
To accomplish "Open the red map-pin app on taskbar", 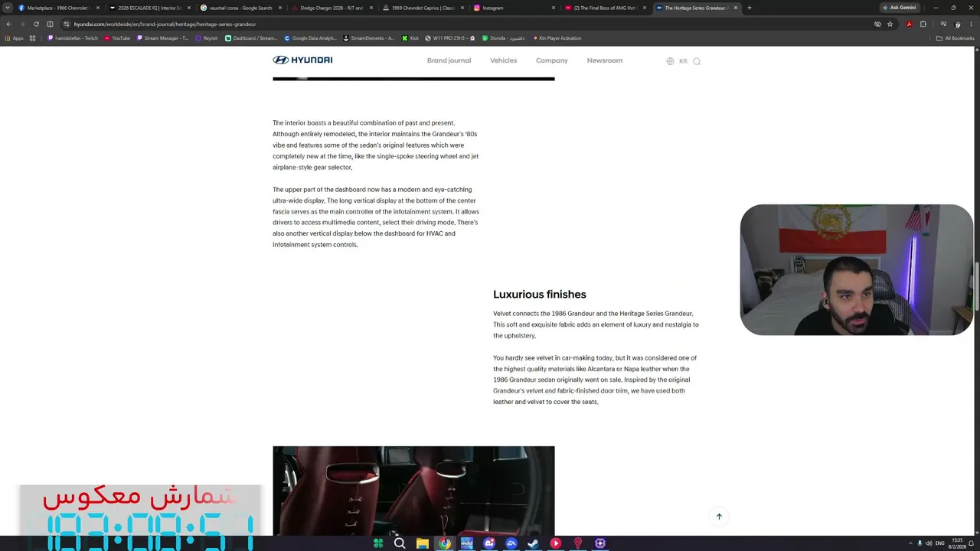I will (578, 543).
